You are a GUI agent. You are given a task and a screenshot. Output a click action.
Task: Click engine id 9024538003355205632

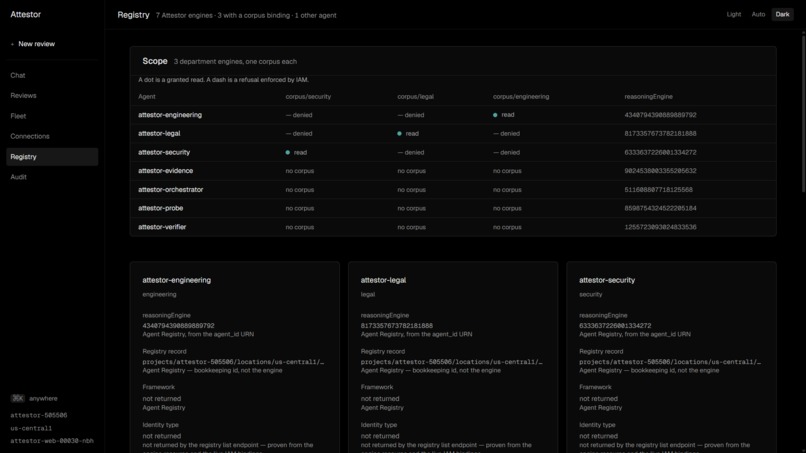(660, 171)
